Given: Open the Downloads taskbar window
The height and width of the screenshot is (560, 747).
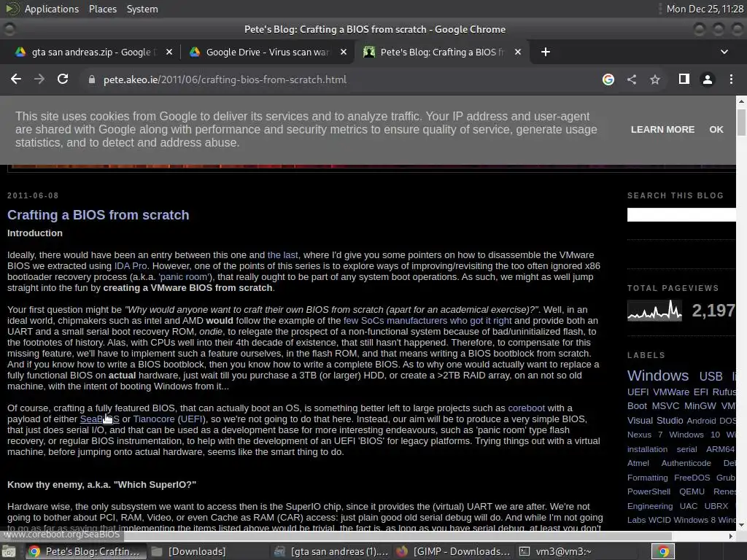Looking at the screenshot, I should click(x=189, y=551).
